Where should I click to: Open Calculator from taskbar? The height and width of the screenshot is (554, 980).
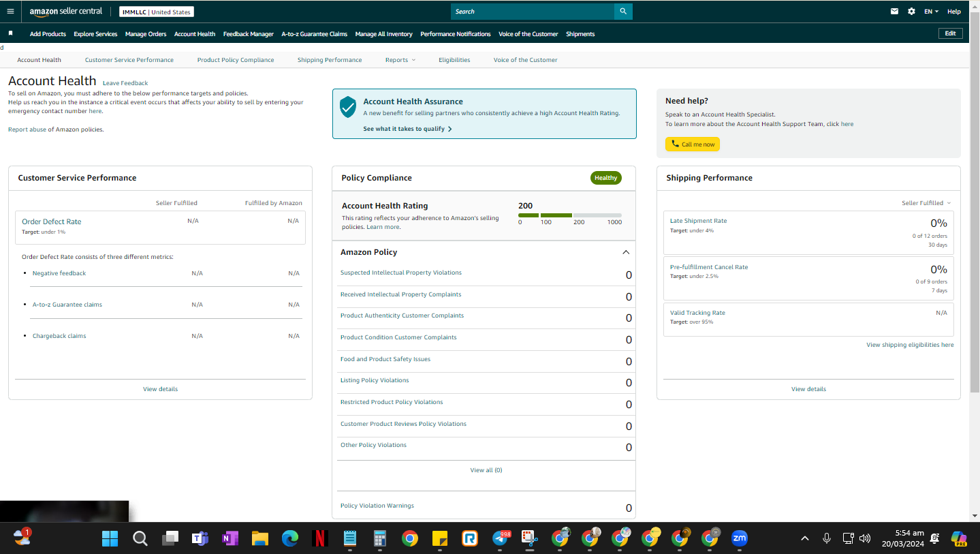[379, 538]
